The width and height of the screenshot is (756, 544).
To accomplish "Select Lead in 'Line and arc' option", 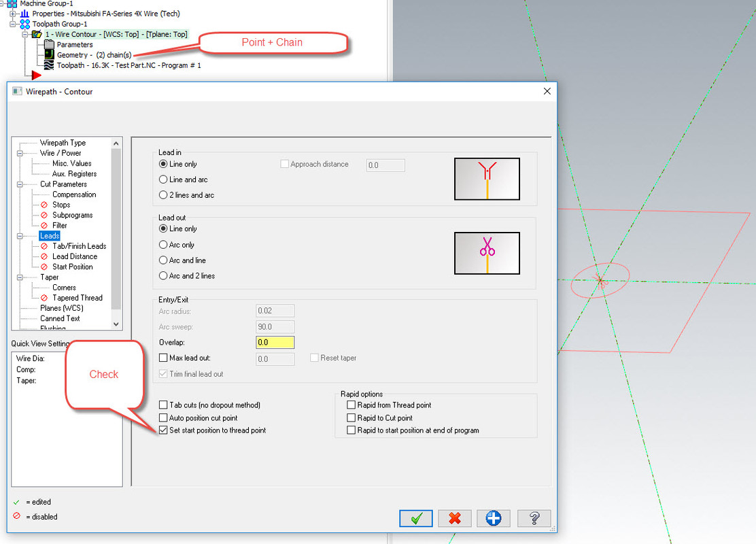I will pos(163,180).
